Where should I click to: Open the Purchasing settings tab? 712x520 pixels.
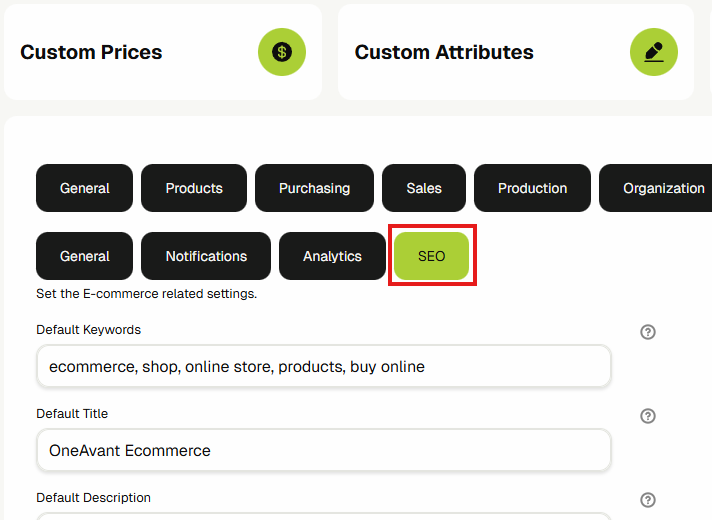click(314, 188)
